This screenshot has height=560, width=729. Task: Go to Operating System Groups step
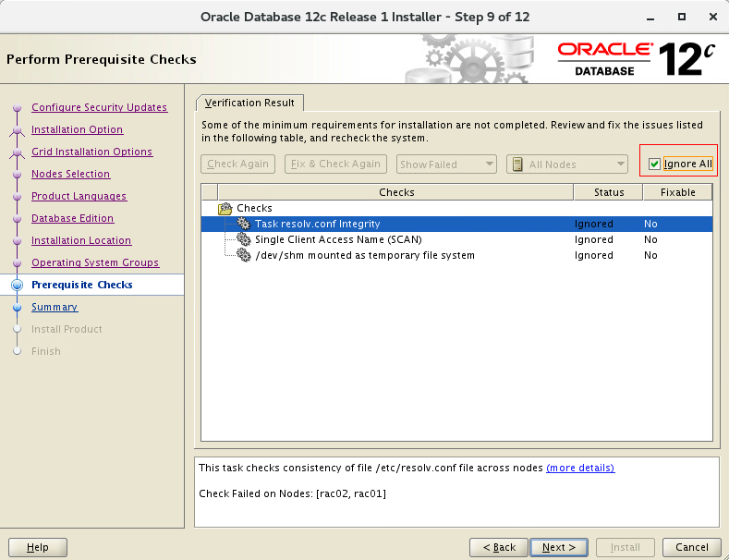95,262
